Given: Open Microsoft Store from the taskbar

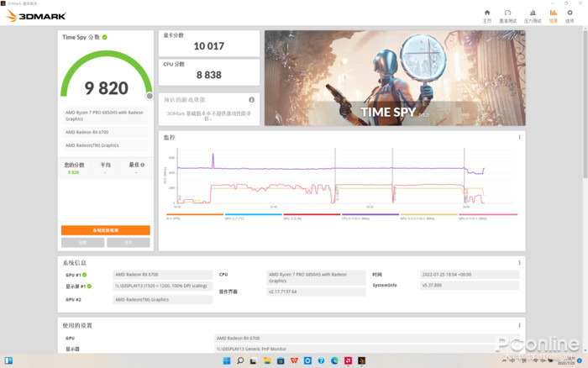Looking at the screenshot, I should [281, 360].
